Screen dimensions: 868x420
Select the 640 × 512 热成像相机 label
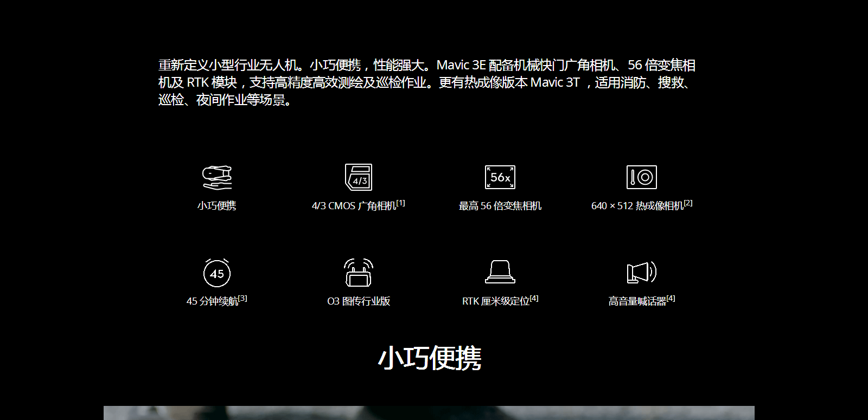coord(637,206)
